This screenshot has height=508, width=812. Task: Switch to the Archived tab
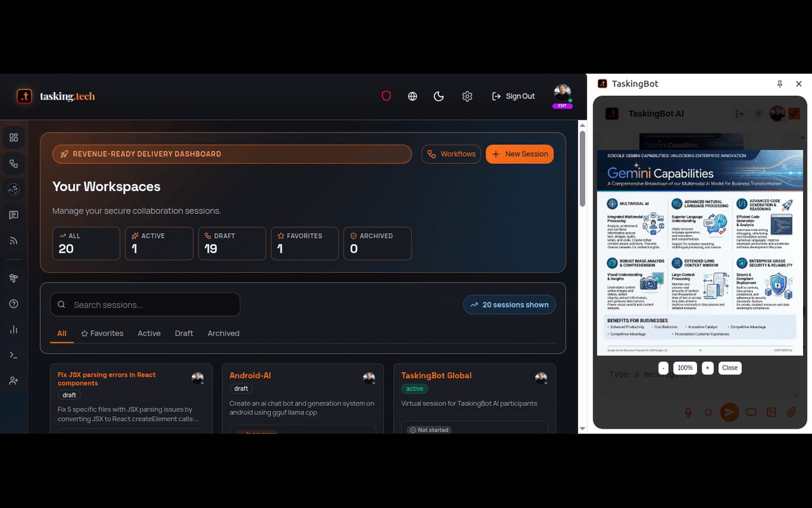[223, 333]
